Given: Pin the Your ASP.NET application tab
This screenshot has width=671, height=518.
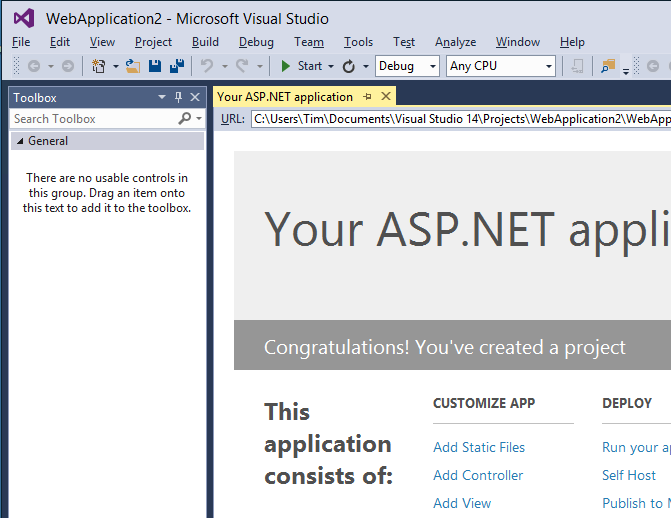Looking at the screenshot, I should [x=367, y=97].
